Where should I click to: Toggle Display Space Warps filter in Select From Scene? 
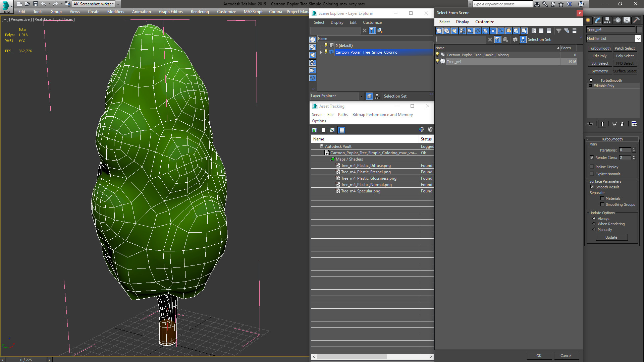coord(478,31)
